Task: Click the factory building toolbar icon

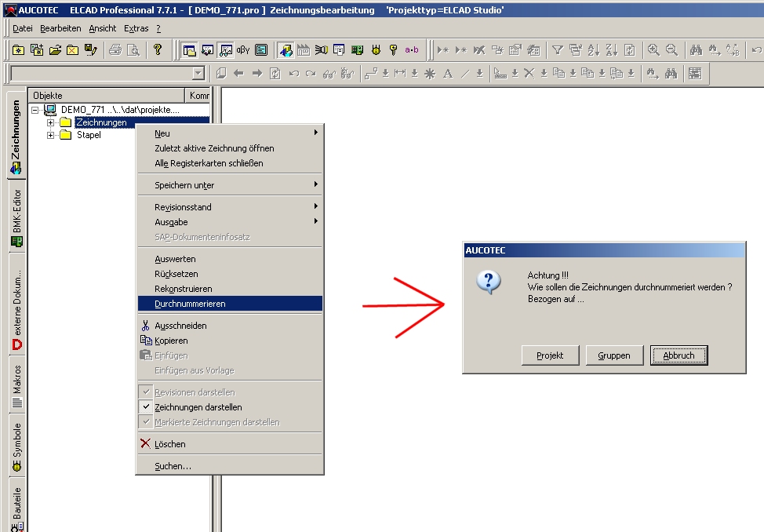Action: [x=304, y=49]
